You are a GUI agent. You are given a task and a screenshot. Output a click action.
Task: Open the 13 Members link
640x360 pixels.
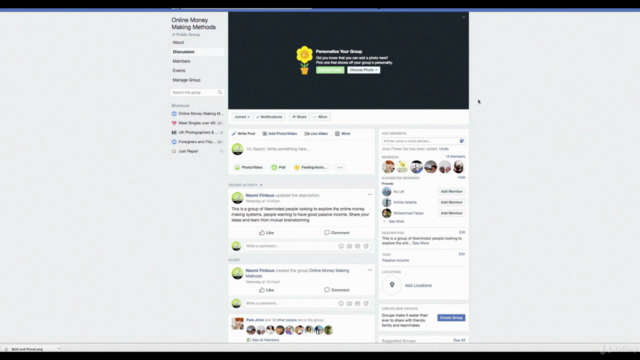pos(455,157)
